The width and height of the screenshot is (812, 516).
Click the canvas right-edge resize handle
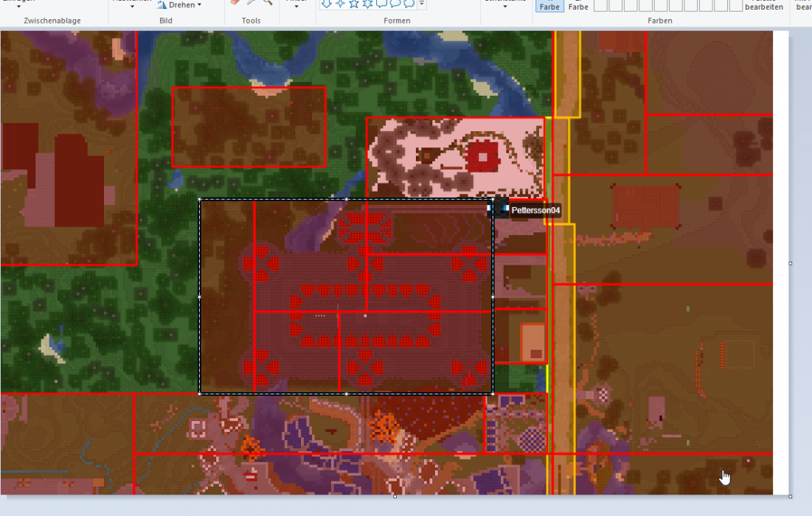[x=791, y=263]
